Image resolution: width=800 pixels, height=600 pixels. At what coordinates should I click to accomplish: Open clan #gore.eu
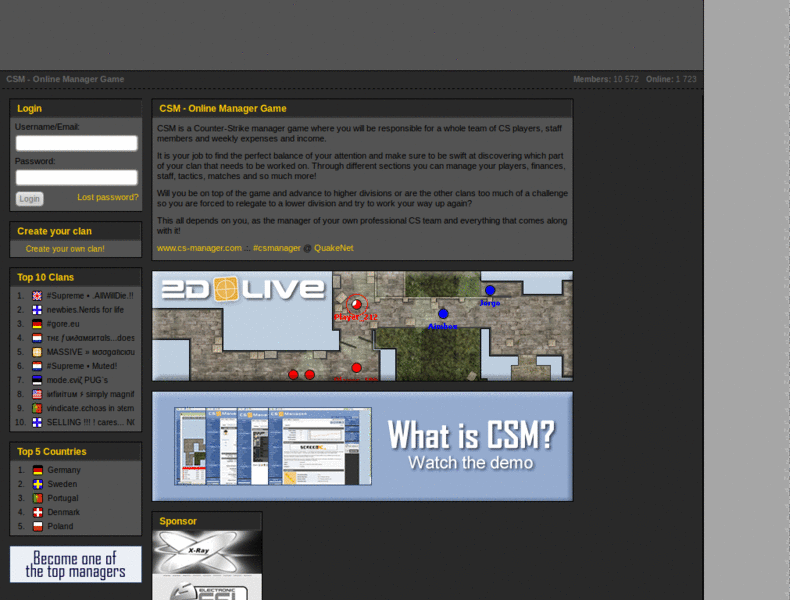pyautogui.click(x=63, y=324)
